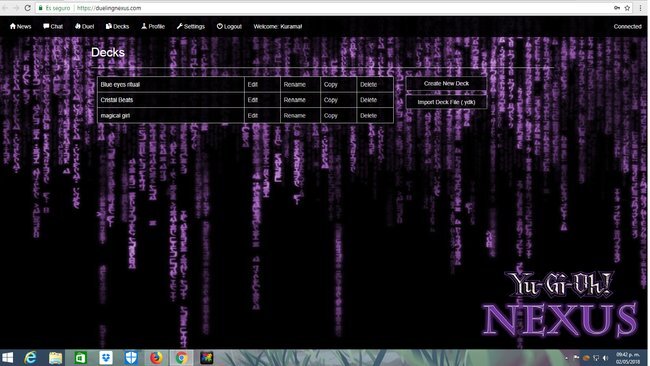Image resolution: width=650 pixels, height=366 pixels.
Task: Bookmark this page with the star icon
Action: (627, 8)
